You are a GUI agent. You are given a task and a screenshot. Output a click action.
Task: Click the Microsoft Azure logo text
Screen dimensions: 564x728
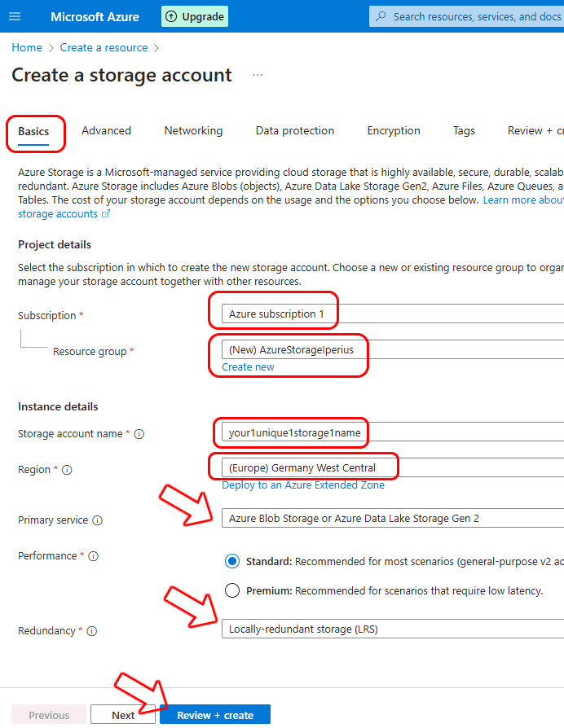point(95,17)
